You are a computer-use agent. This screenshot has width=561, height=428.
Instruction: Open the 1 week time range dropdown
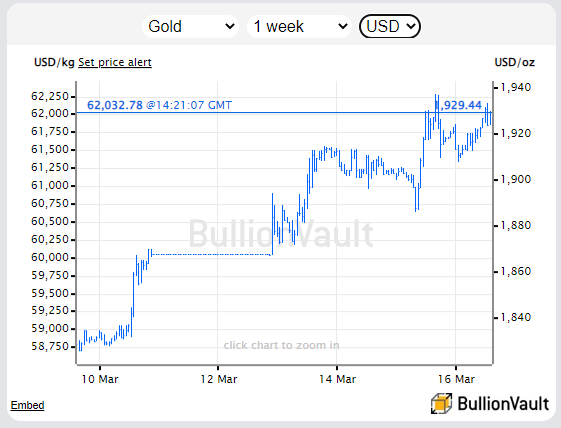point(299,26)
